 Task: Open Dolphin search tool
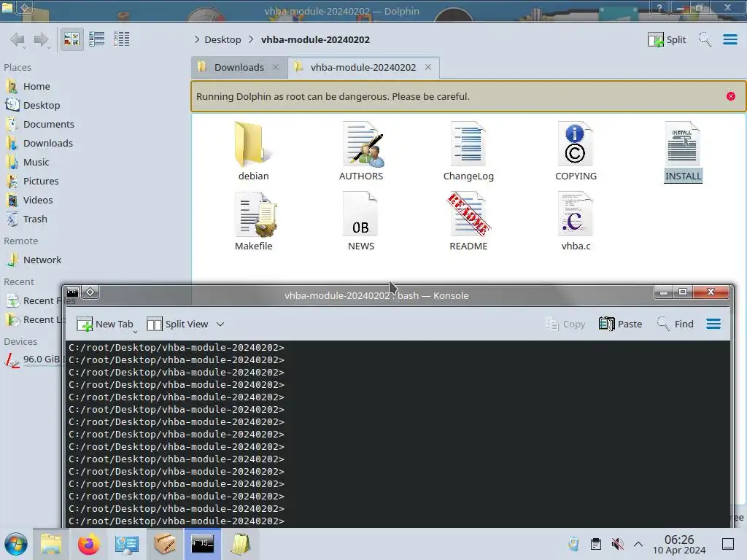(x=705, y=39)
